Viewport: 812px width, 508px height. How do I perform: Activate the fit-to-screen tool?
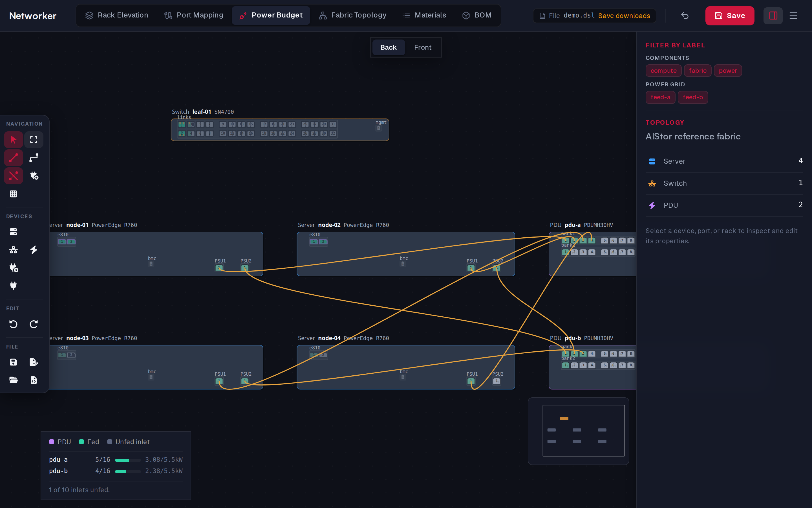pyautogui.click(x=34, y=140)
